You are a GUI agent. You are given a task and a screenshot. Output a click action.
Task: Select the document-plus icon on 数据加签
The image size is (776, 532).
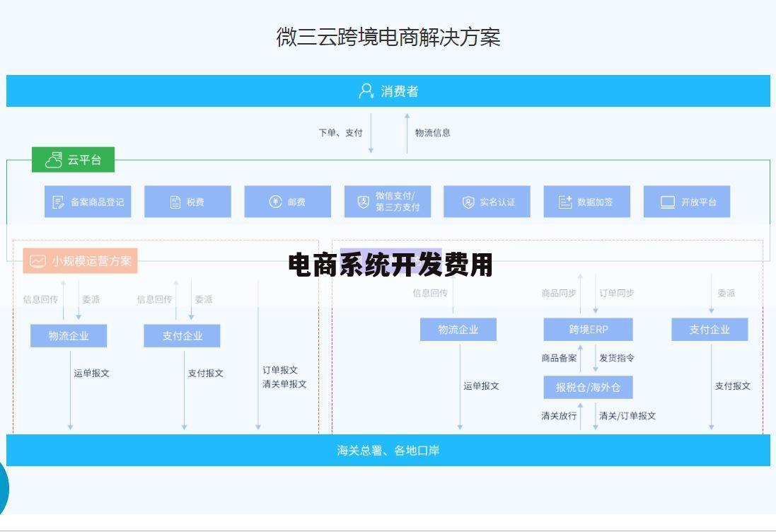pyautogui.click(x=564, y=201)
